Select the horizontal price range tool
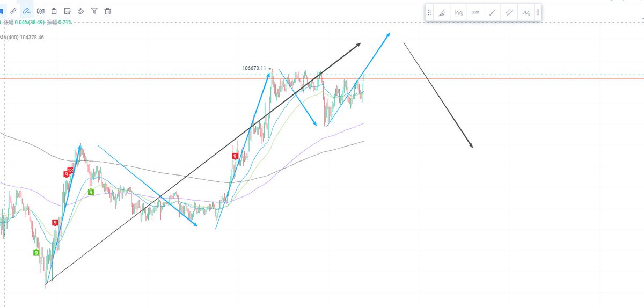644x307 pixels. click(x=475, y=12)
